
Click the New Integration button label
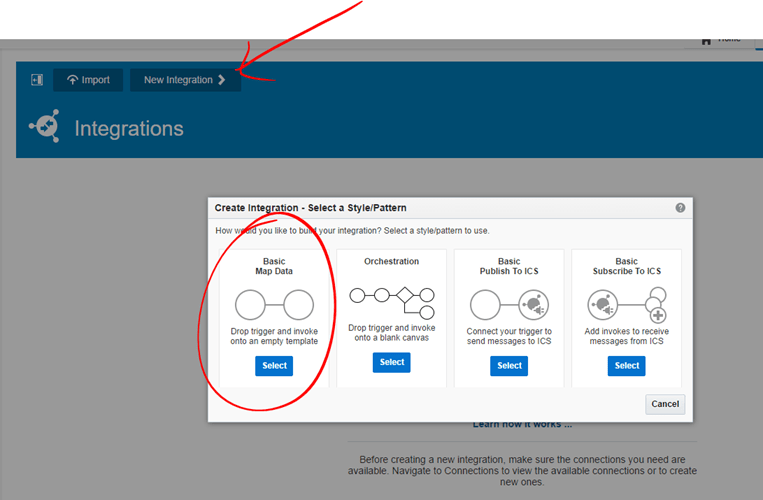pos(178,80)
